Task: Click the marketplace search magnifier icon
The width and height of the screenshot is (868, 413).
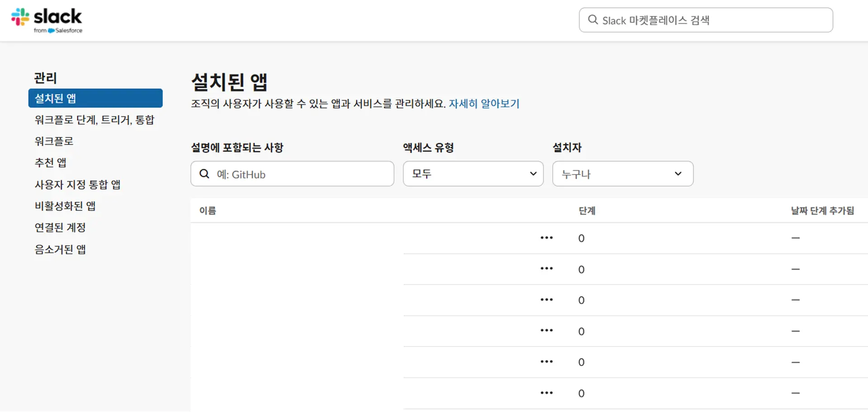Action: click(593, 20)
